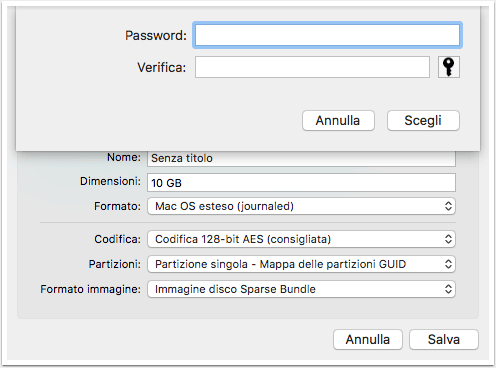The height and width of the screenshot is (368, 496).
Task: Click the Dimensioni: label
Action: coord(110,181)
